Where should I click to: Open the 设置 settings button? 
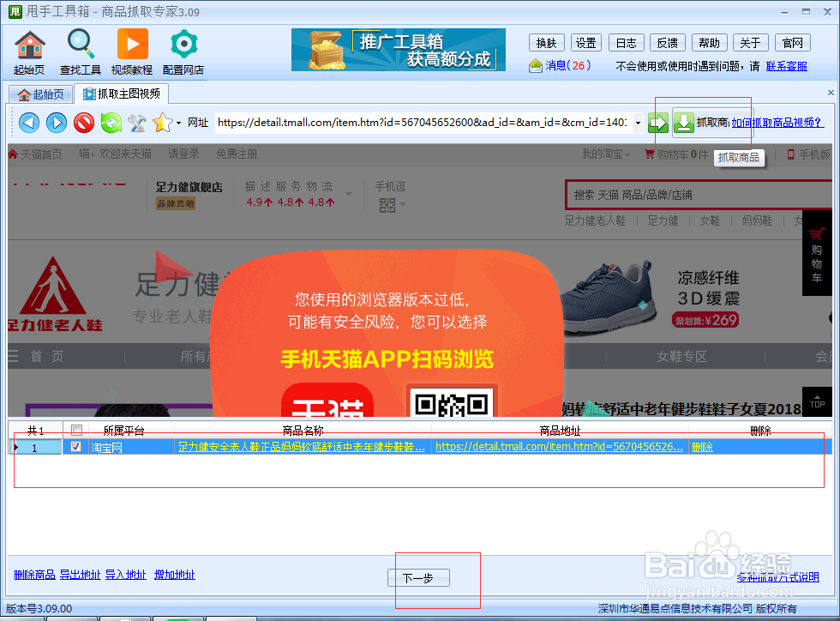585,43
